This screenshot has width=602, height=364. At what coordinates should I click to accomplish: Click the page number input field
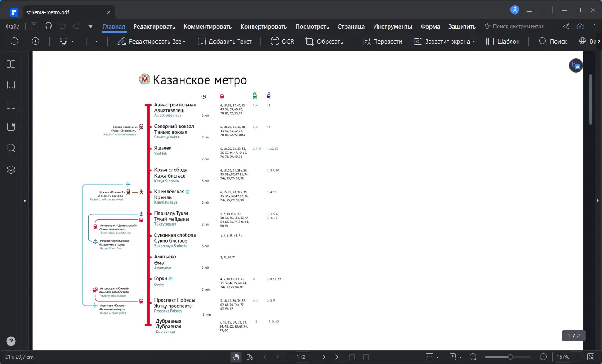click(x=301, y=357)
